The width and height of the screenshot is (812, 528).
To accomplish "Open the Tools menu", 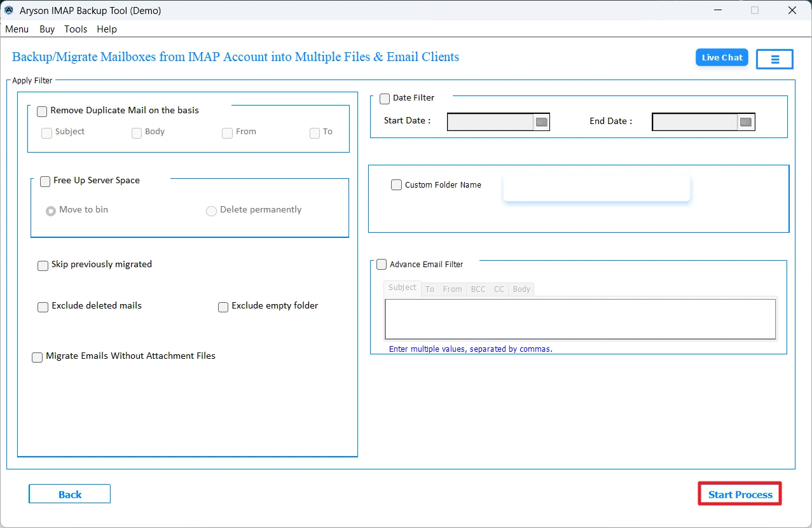I will coord(76,29).
